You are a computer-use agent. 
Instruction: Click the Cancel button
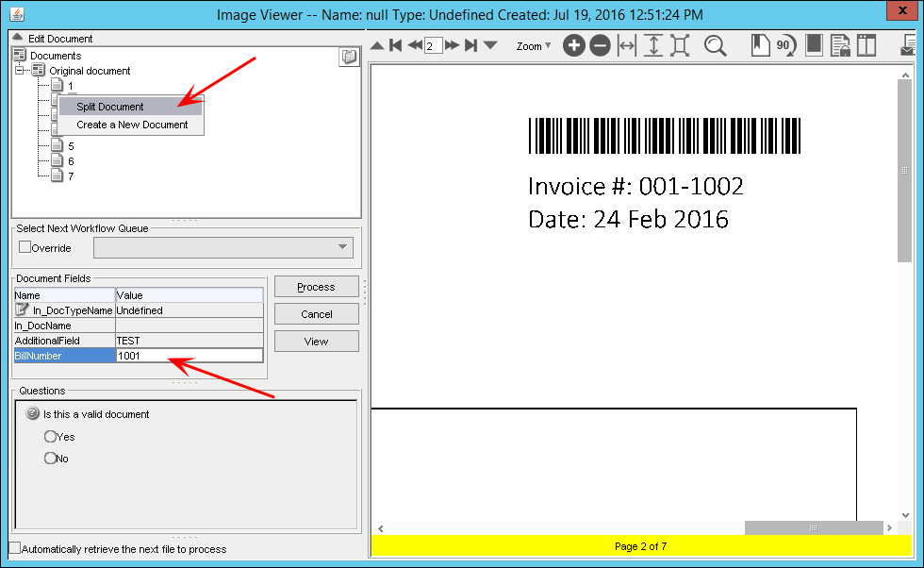coord(317,314)
